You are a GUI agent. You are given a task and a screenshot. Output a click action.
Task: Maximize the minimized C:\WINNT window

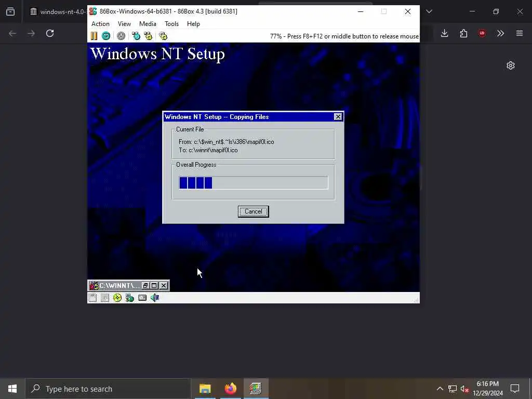point(154,286)
